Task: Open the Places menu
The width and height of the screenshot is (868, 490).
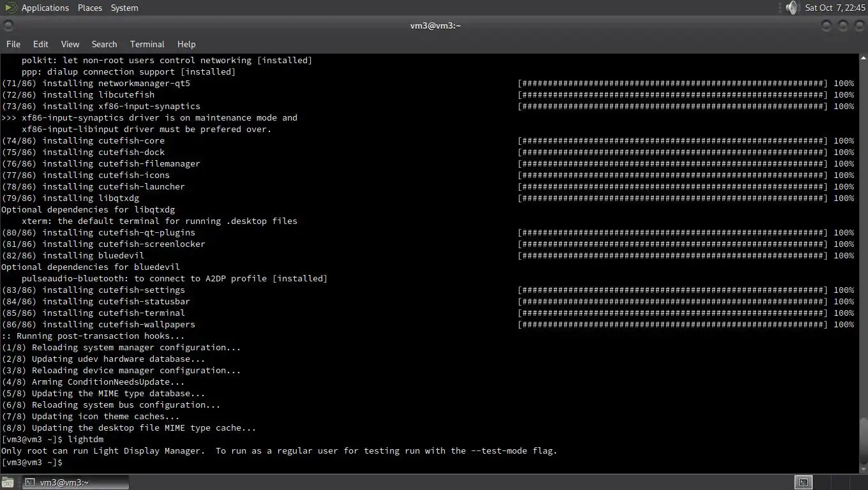Action: (x=89, y=8)
